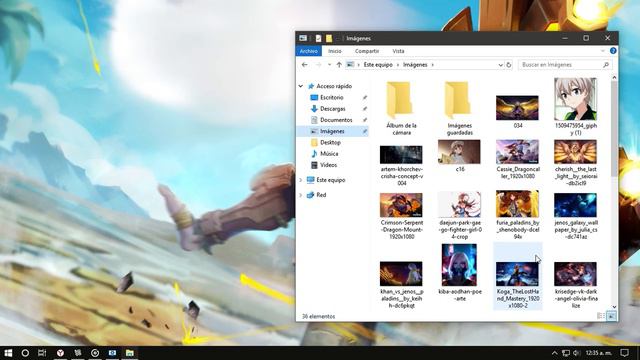
Task: Click the file list scroll up arrow
Action: tap(614, 77)
